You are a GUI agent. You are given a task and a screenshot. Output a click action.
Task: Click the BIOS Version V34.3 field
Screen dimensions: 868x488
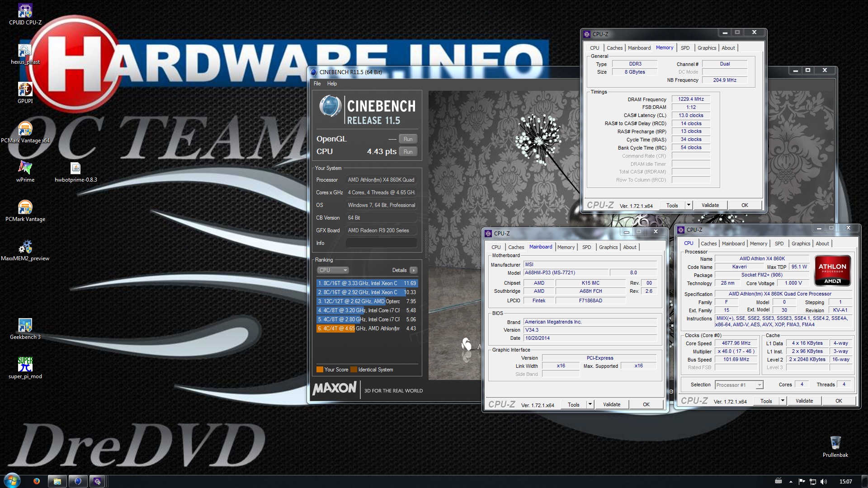(590, 330)
